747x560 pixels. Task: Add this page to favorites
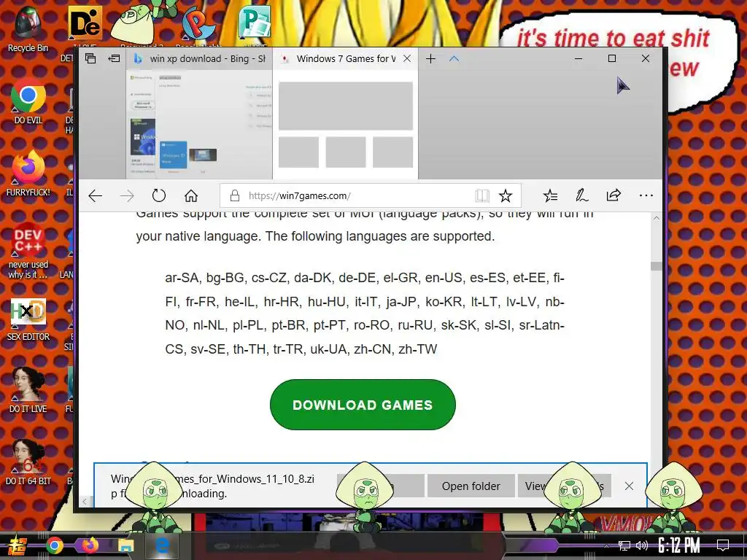click(x=506, y=195)
